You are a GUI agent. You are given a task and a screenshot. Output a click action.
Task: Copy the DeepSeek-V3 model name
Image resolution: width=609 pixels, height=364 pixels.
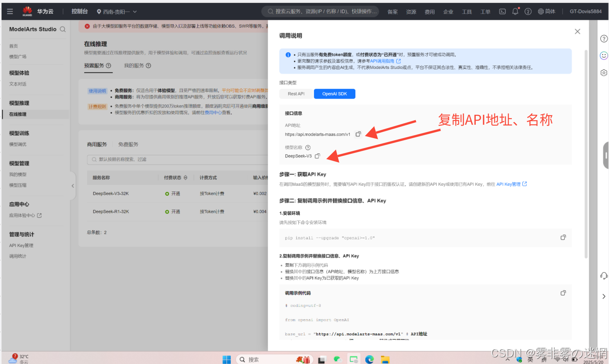pos(317,156)
